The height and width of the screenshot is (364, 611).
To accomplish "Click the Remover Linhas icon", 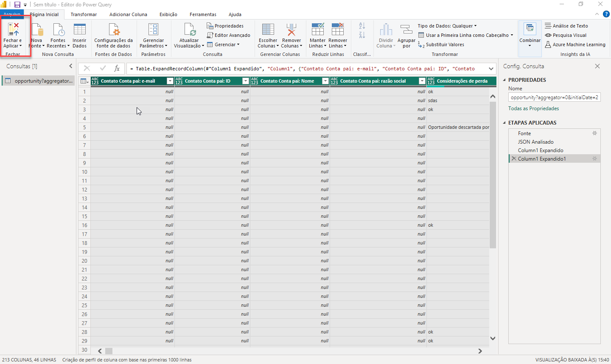I will tap(338, 30).
